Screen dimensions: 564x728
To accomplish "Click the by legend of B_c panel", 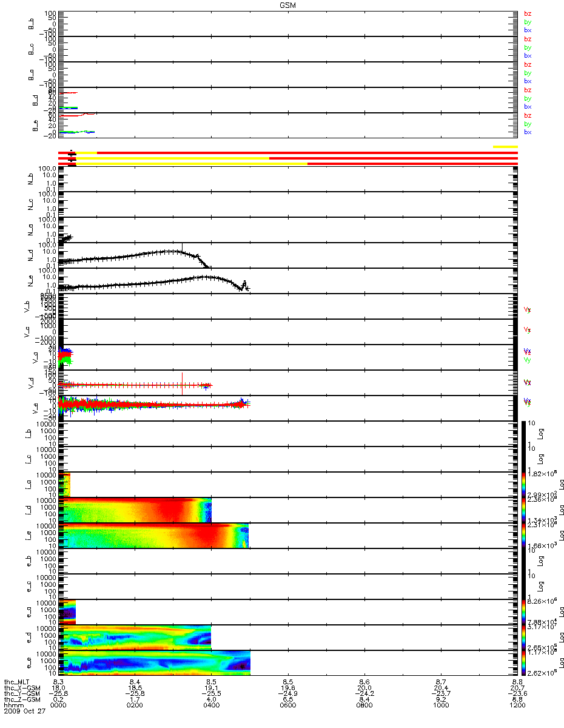I will 528,47.
